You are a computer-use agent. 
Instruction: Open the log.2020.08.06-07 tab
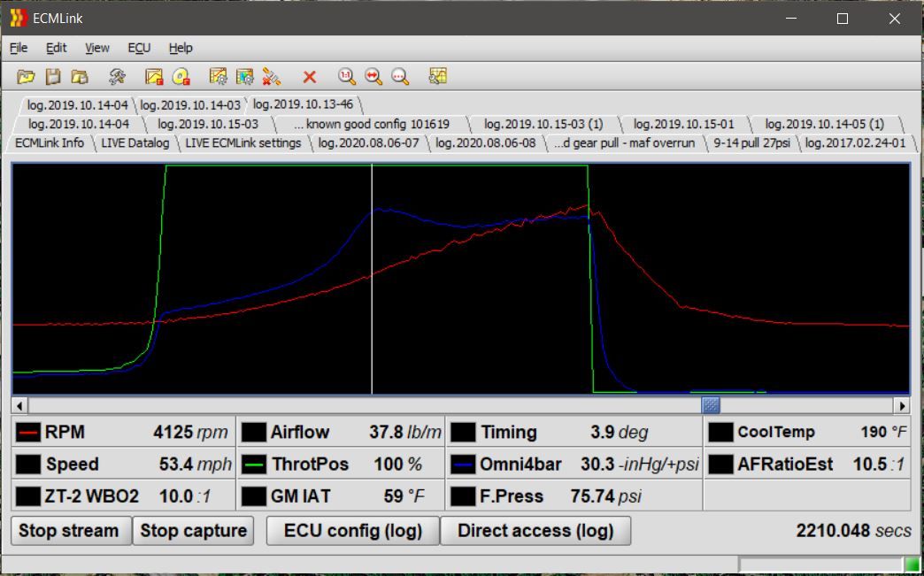(x=368, y=143)
